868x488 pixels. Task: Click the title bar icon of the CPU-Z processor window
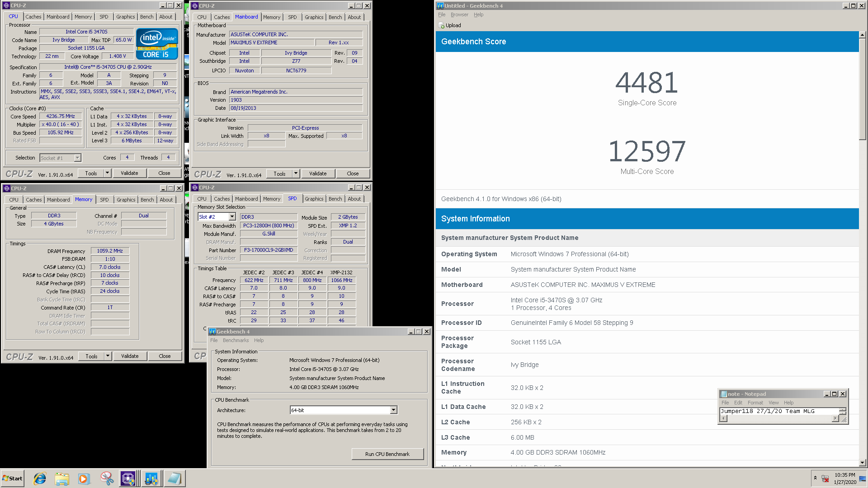point(6,5)
